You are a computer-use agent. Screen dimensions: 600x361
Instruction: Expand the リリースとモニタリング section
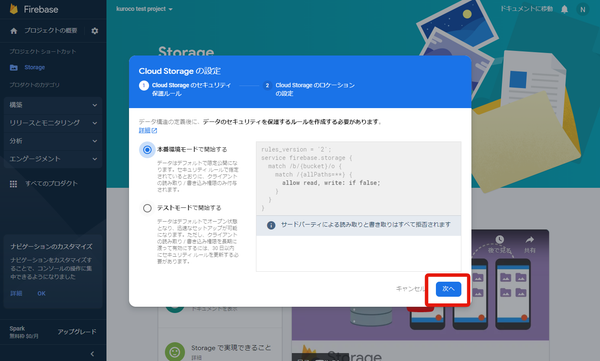(53, 123)
